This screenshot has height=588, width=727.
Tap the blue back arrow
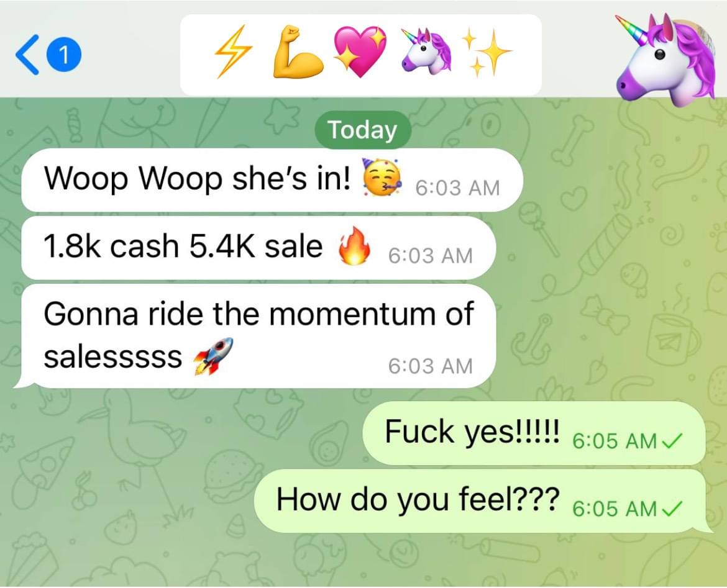[x=27, y=55]
